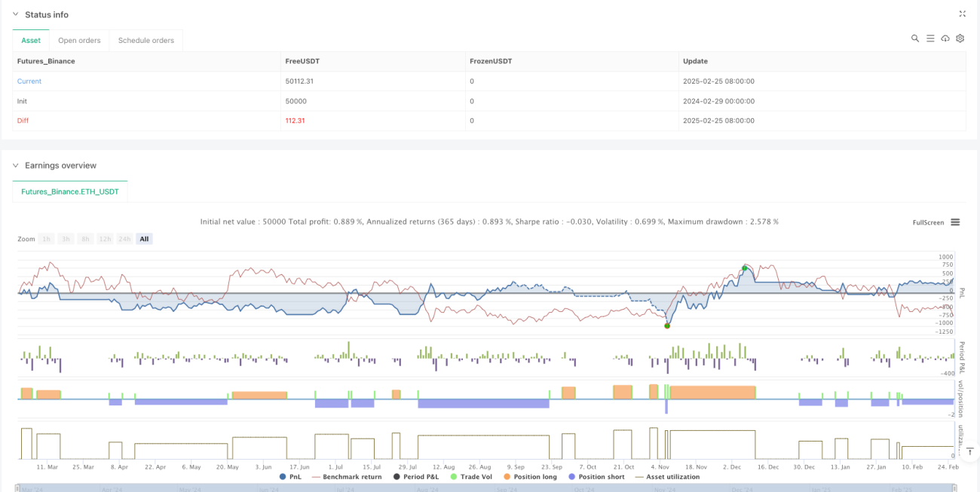Click the cloud download icon
This screenshot has width=980, height=492.
[945, 38]
